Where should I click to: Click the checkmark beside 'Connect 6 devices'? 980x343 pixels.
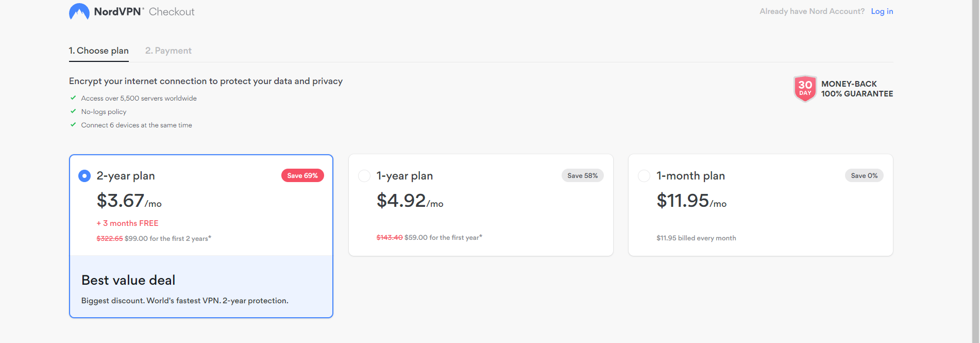click(73, 124)
